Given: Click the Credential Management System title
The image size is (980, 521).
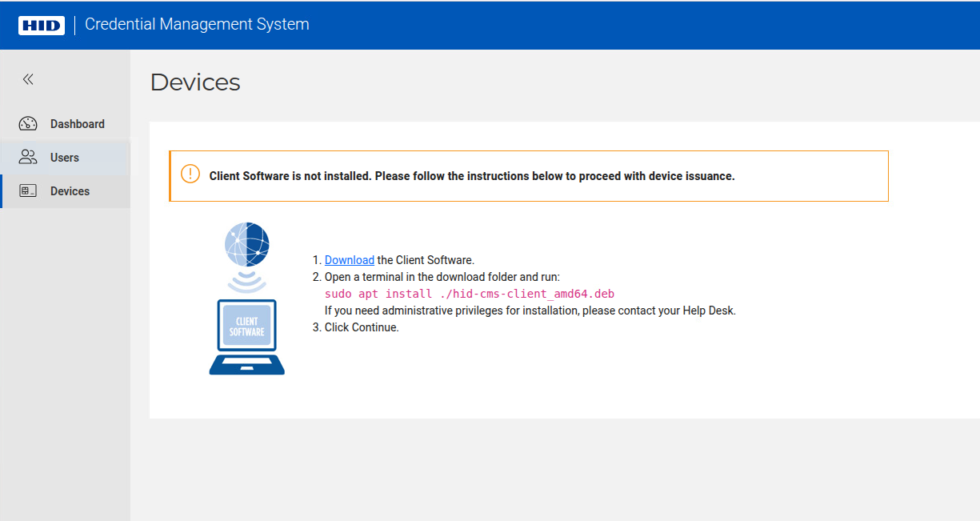Looking at the screenshot, I should coord(197,24).
